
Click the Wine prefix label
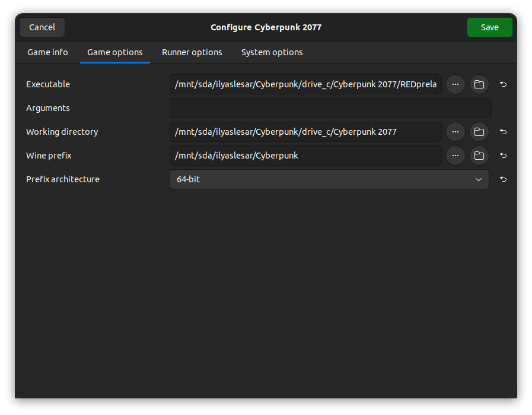point(49,156)
